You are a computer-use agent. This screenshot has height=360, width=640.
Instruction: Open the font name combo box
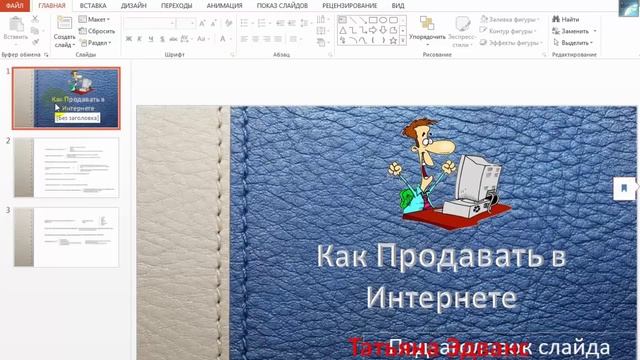click(x=150, y=23)
